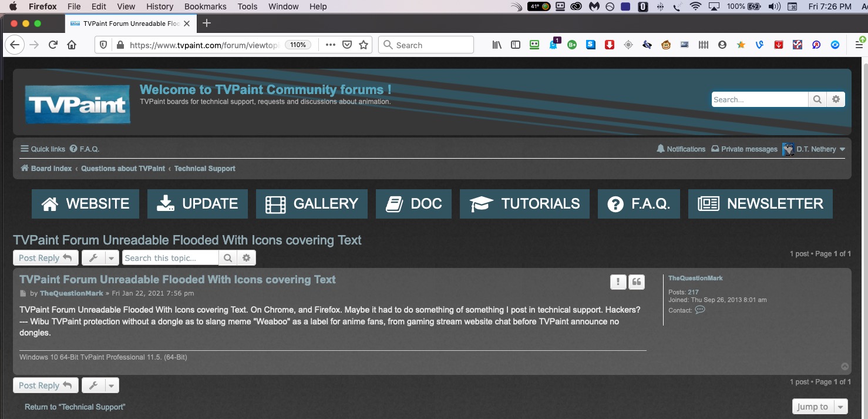Reset the 110% zoom level badge
The image size is (868, 419).
[x=298, y=45]
